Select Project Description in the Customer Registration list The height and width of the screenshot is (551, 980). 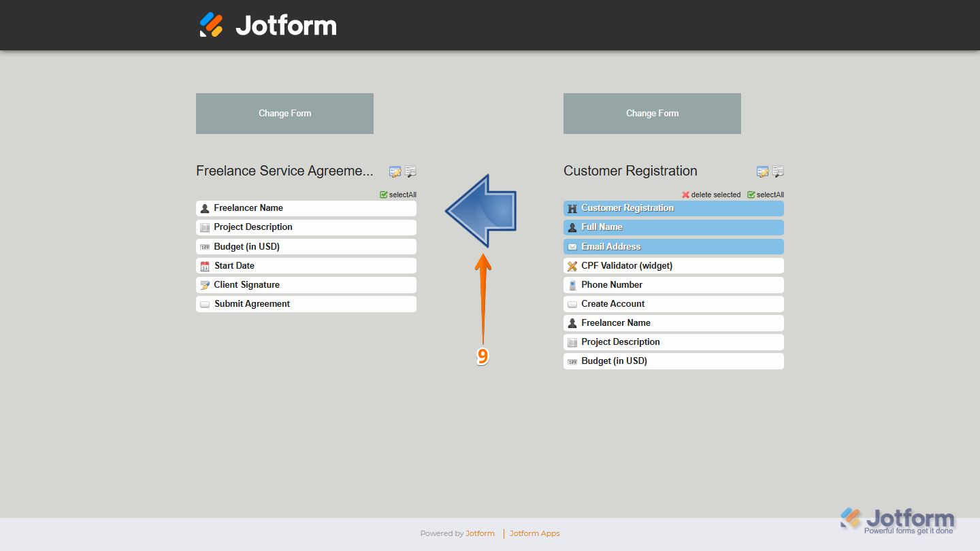[674, 342]
